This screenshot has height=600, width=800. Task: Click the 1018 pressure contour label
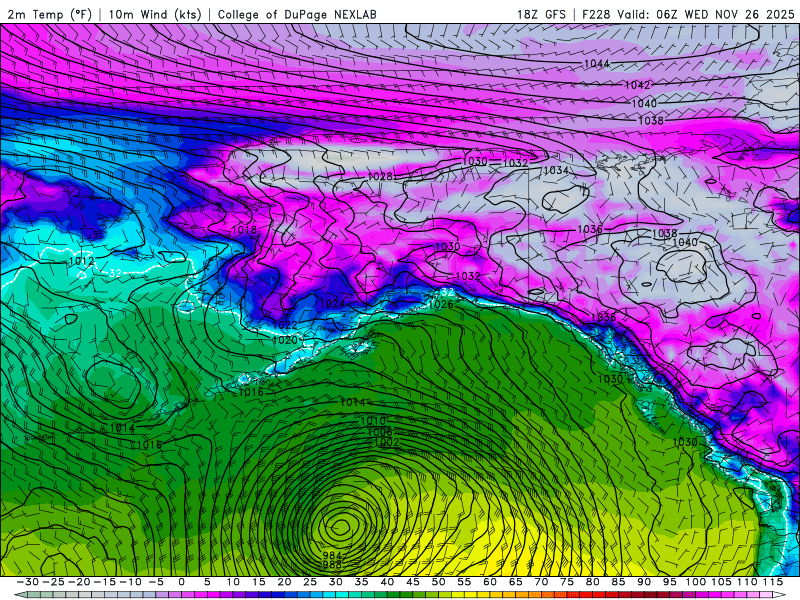244,230
